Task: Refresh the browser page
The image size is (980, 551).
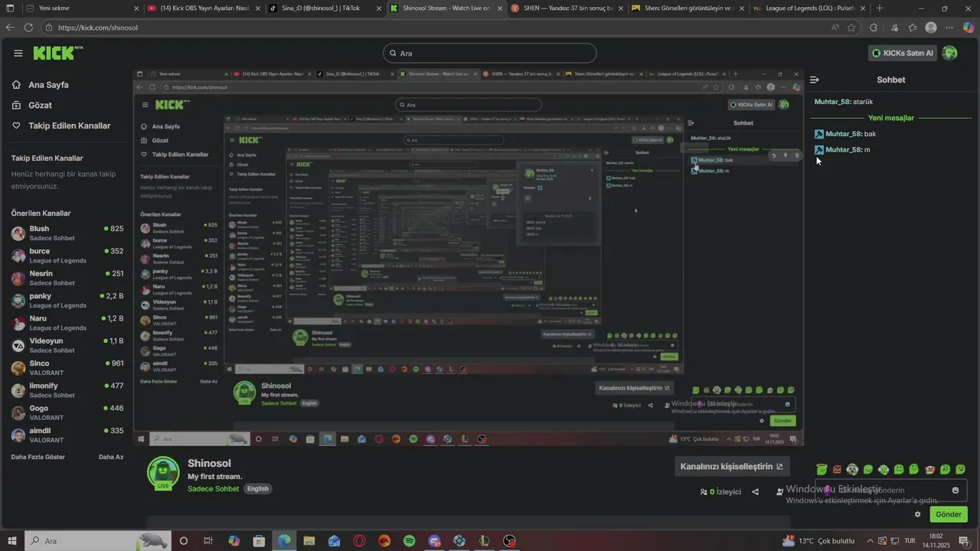Action: [x=28, y=27]
